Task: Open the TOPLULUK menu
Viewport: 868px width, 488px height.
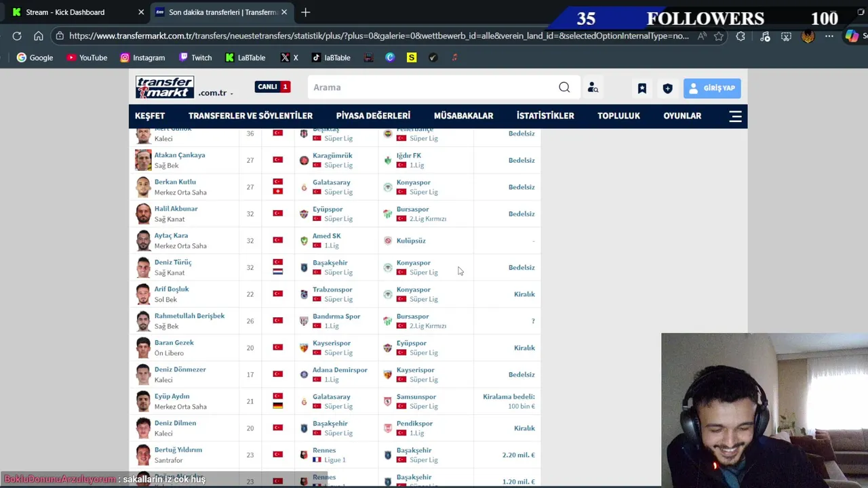Action: click(618, 116)
